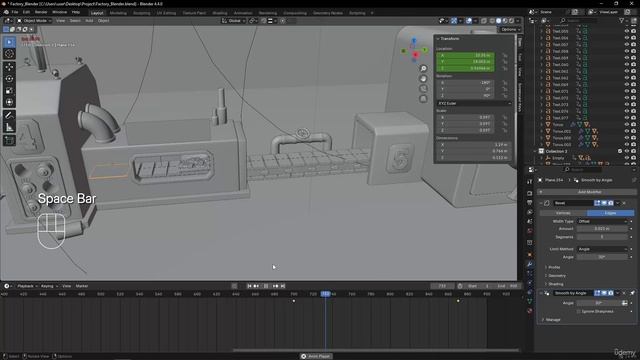
Task: Open the Object properties orange square tab
Action: [530, 255]
